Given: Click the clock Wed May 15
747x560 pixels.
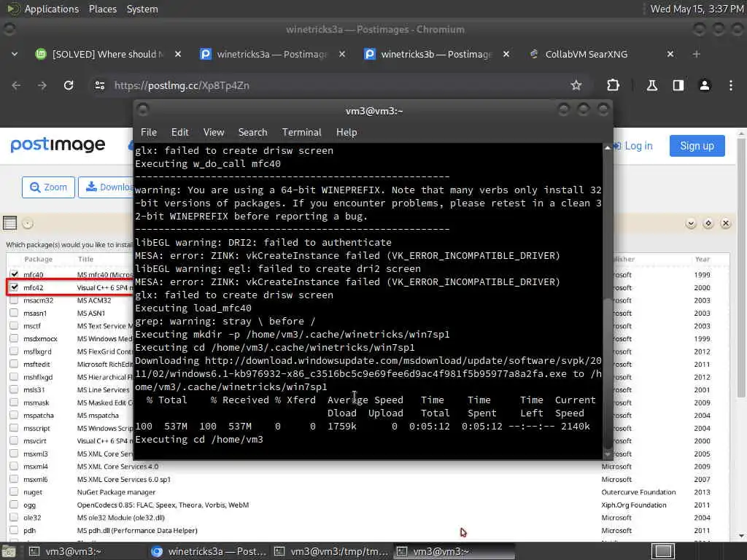Looking at the screenshot, I should point(697,9).
